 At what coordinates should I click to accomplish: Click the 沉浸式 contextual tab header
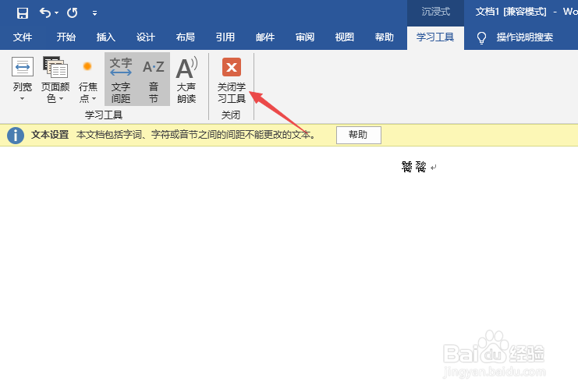click(x=436, y=12)
